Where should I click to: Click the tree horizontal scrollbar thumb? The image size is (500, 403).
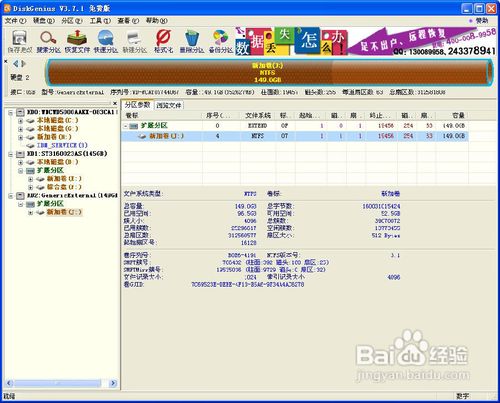57,383
